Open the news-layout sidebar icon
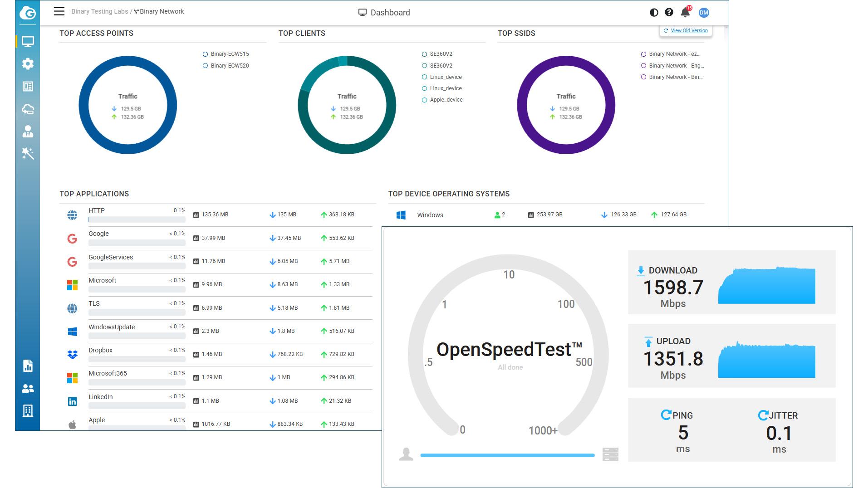 tap(28, 87)
